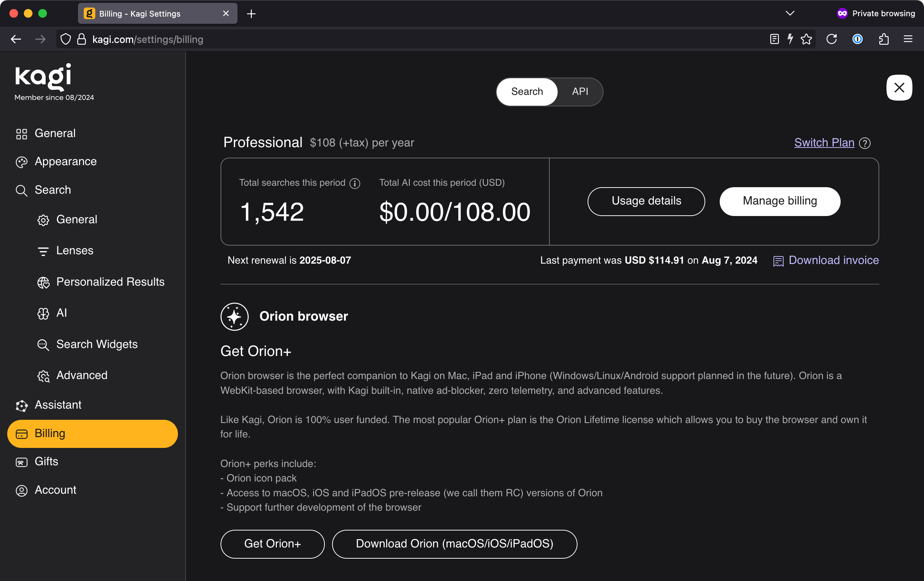The height and width of the screenshot is (581, 924).
Task: Bookmark this page with the star icon
Action: click(806, 39)
